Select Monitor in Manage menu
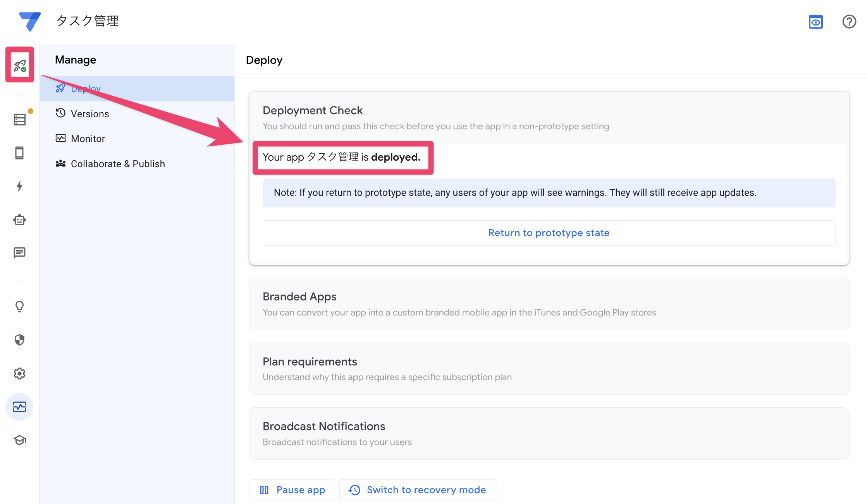The image size is (867, 504). [88, 139]
